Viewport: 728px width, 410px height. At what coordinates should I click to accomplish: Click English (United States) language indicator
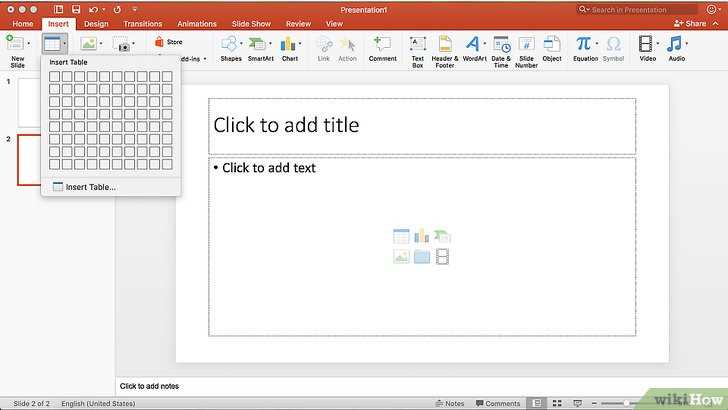pyautogui.click(x=98, y=403)
